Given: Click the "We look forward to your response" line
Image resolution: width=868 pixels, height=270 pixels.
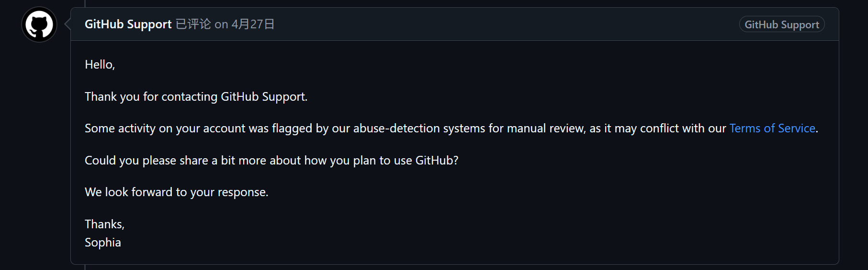Looking at the screenshot, I should pyautogui.click(x=177, y=192).
